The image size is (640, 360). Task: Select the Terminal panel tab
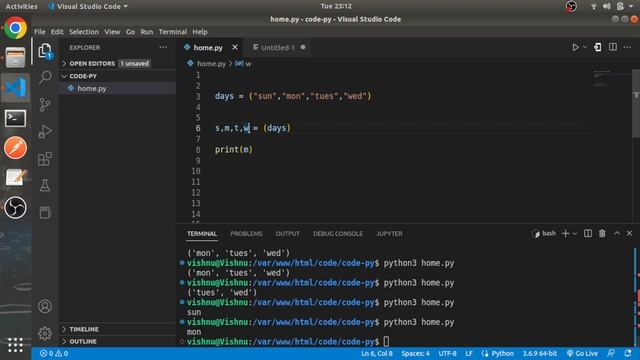tap(202, 233)
